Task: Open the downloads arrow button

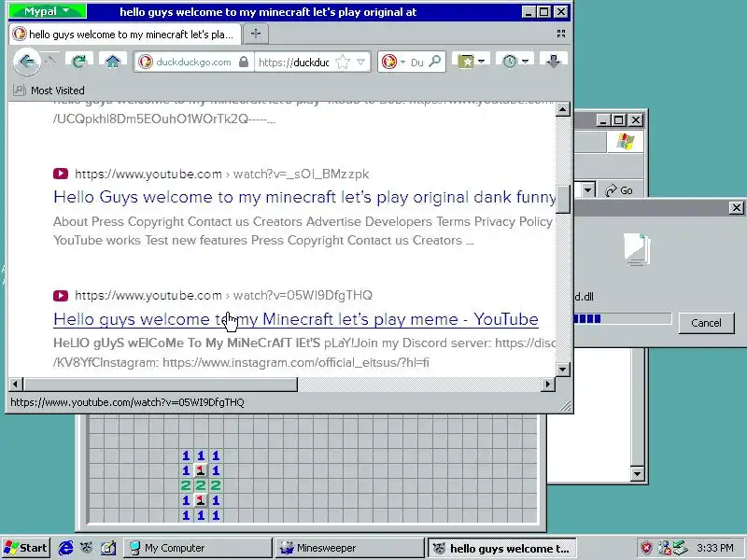Action: tap(553, 62)
